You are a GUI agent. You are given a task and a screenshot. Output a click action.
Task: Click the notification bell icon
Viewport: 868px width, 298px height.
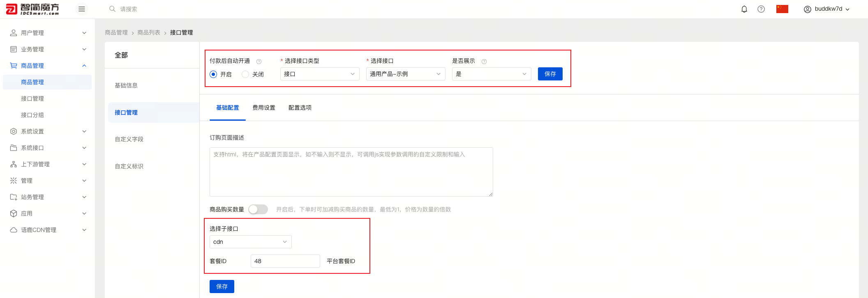tap(744, 9)
